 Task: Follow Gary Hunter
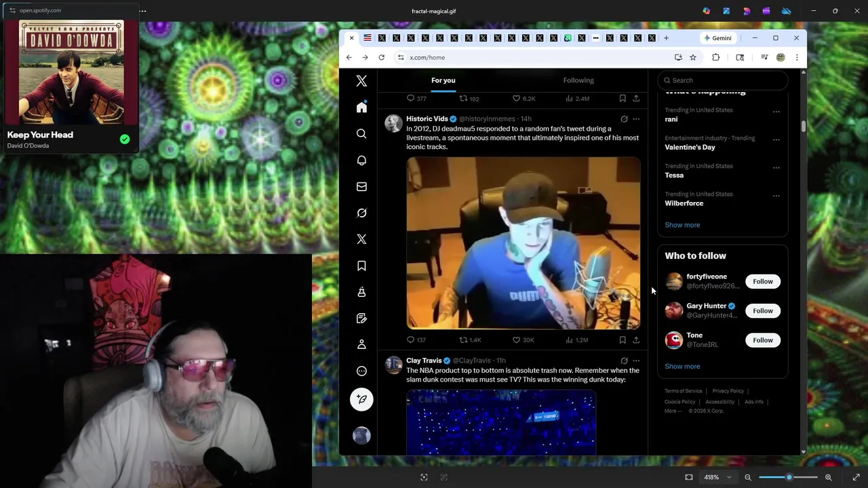tap(763, 310)
